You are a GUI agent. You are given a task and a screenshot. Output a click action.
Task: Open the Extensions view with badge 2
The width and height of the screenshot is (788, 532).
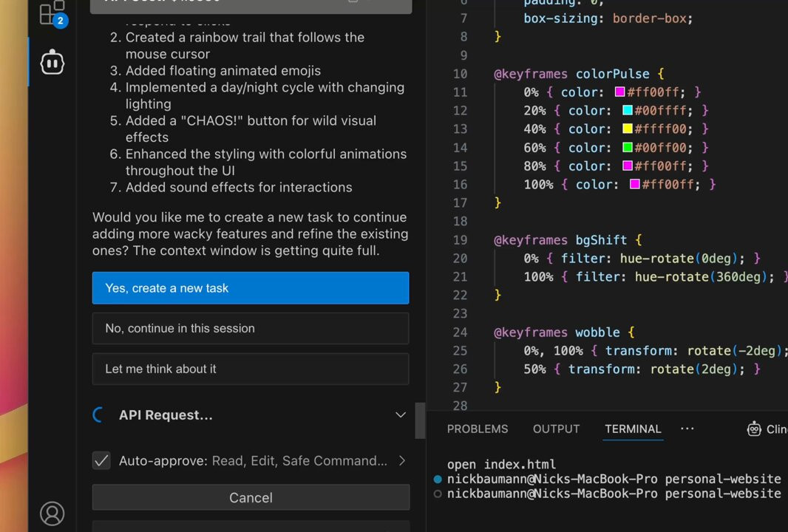point(52,13)
